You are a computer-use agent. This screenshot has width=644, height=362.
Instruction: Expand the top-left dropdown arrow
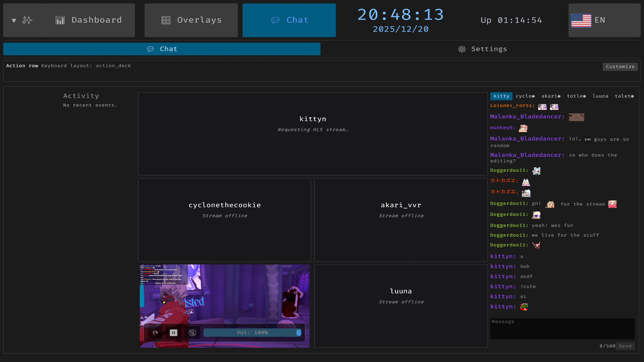tap(14, 20)
